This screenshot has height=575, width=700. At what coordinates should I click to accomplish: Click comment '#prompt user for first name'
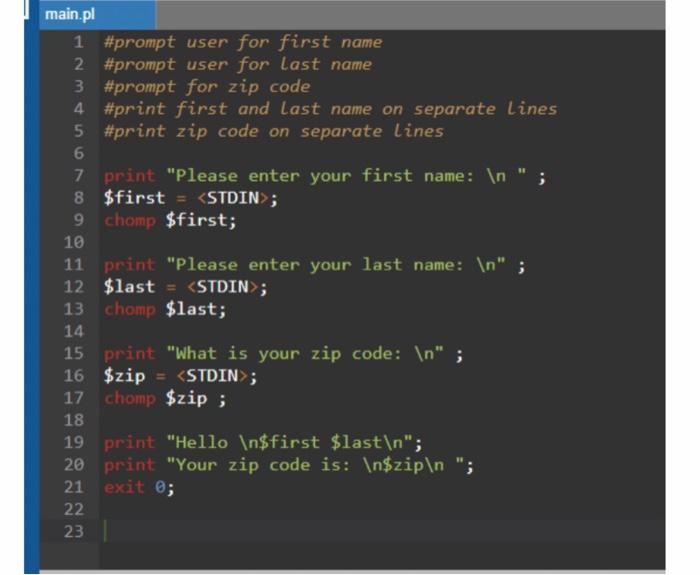click(x=243, y=42)
